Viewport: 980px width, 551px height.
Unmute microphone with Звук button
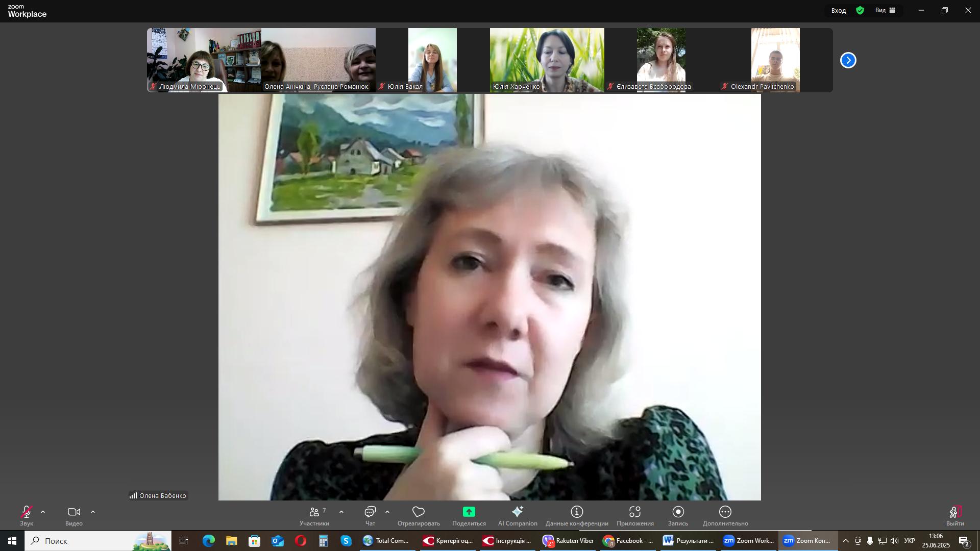pyautogui.click(x=27, y=516)
